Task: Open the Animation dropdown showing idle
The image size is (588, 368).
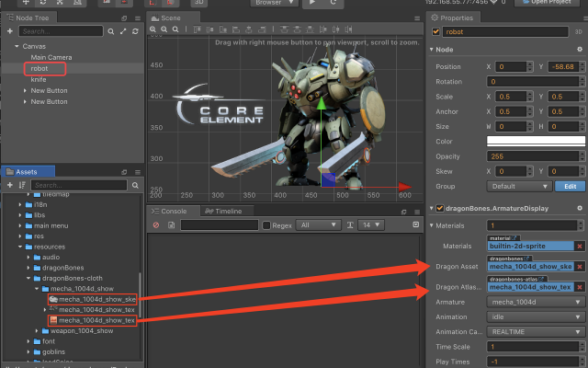Action: tap(536, 316)
